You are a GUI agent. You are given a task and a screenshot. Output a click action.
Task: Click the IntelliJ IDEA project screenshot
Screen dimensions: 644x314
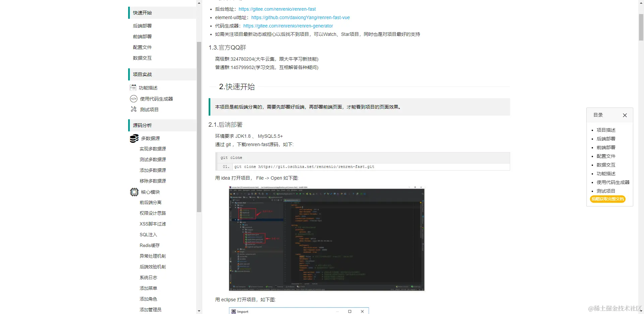(327, 238)
